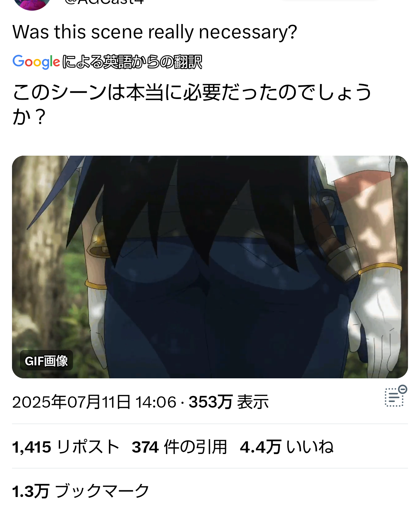Image resolution: width=420 pixels, height=510 pixels.
Task: Open the anime GIF in full view
Action: coord(210,267)
